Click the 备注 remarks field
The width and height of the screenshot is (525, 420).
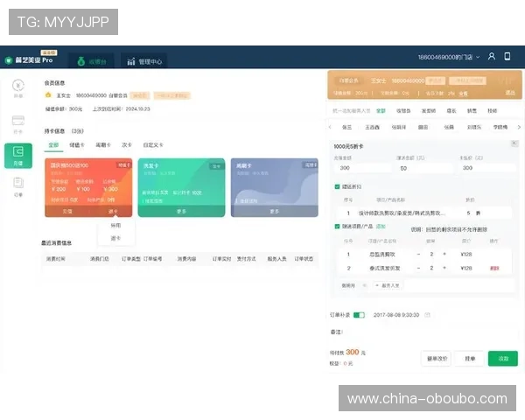click(x=430, y=332)
